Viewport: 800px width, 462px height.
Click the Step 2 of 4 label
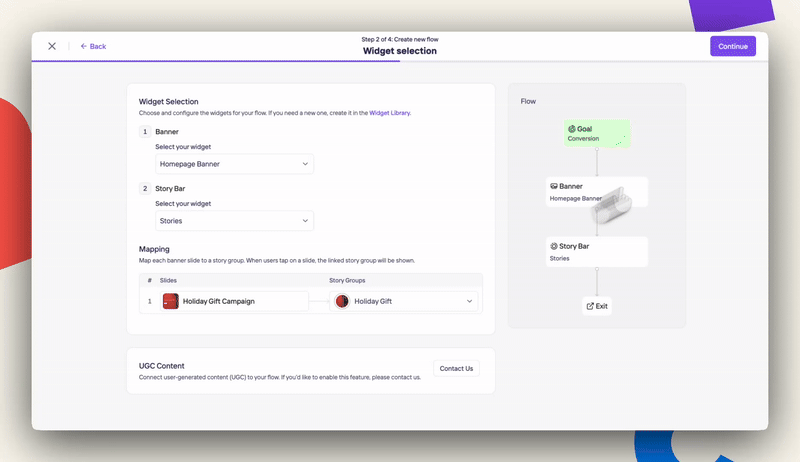[x=399, y=39]
